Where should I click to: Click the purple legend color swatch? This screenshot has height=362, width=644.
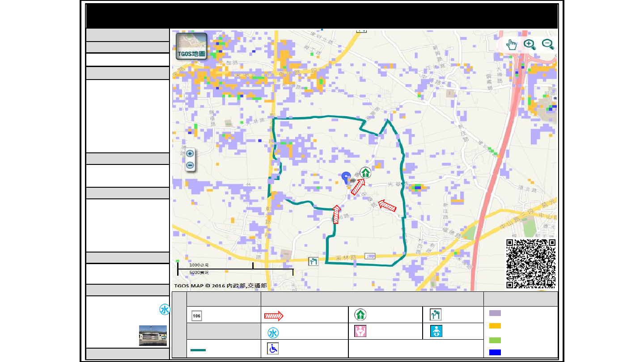(x=495, y=313)
